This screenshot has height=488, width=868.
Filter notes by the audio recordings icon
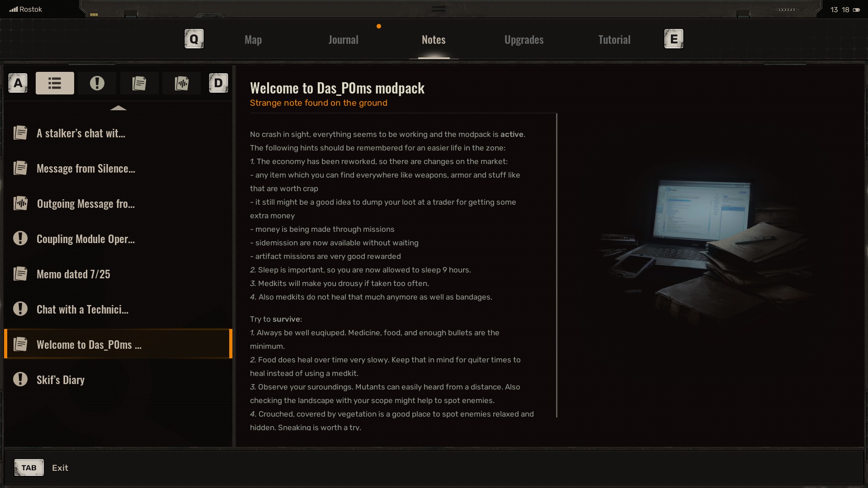[x=181, y=83]
